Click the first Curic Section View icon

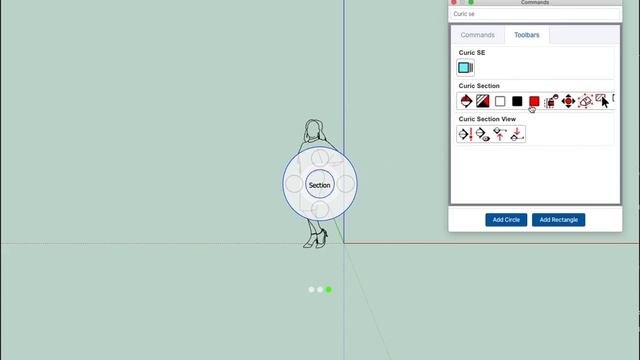[466, 134]
